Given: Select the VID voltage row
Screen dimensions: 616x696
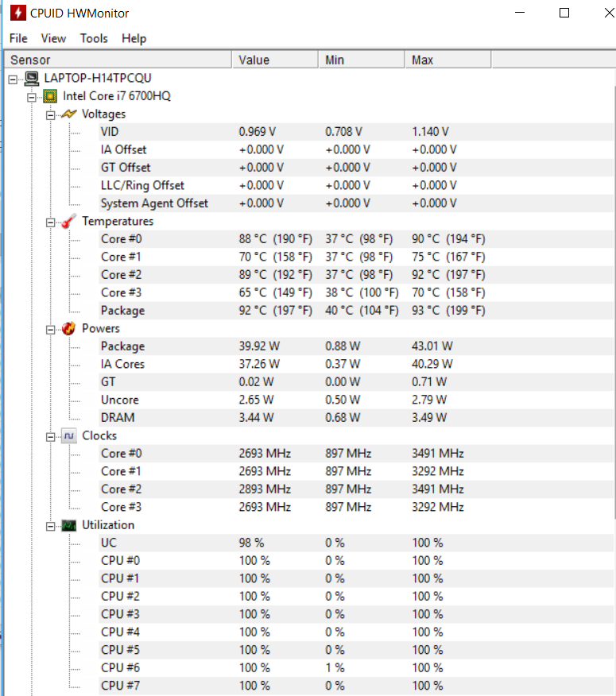Looking at the screenshot, I should [356, 132].
